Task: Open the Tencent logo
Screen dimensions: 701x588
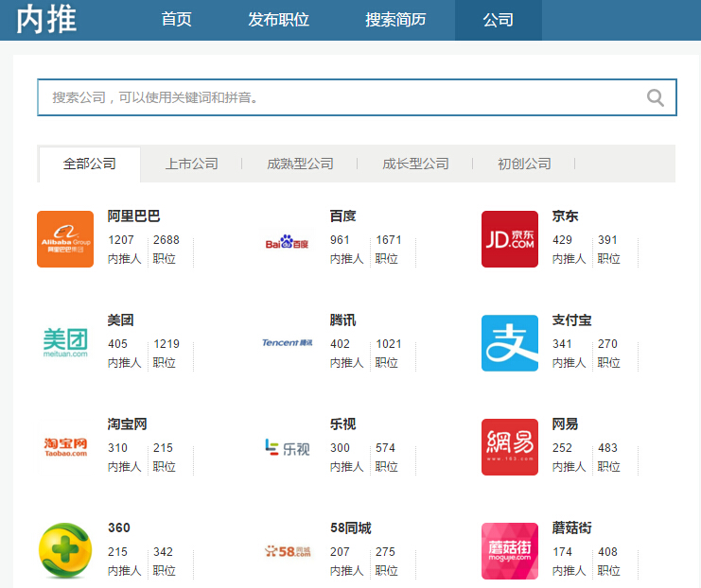Action: tap(287, 343)
